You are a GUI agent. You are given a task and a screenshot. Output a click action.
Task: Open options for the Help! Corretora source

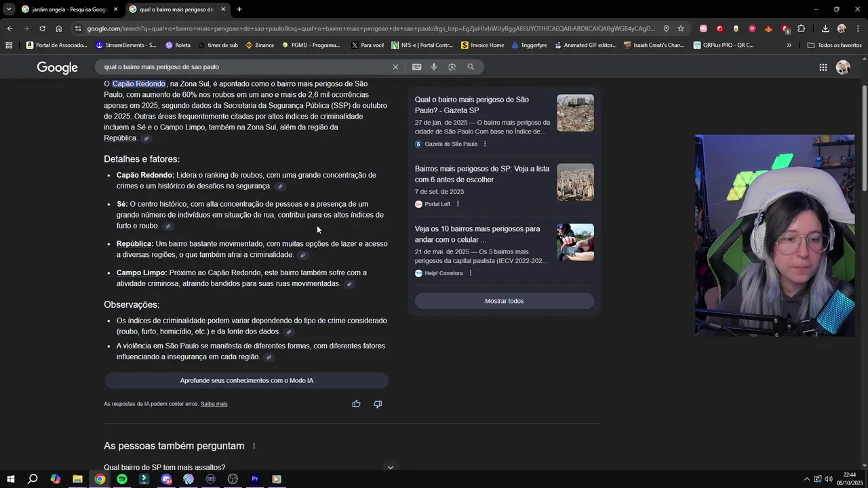(x=470, y=273)
